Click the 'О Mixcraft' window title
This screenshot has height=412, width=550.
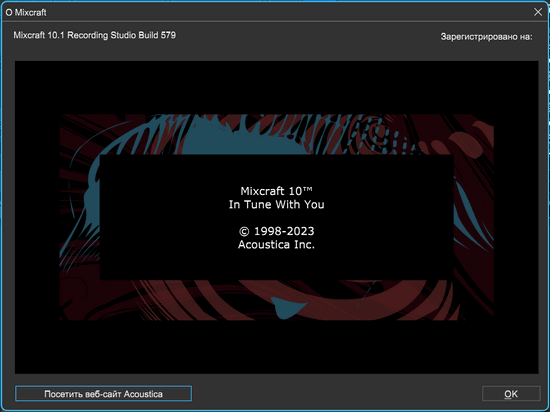[x=26, y=13]
